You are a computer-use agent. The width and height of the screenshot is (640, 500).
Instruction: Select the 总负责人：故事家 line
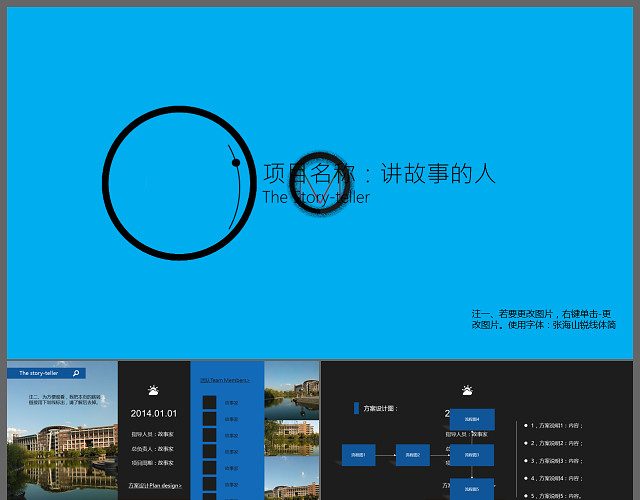152,449
